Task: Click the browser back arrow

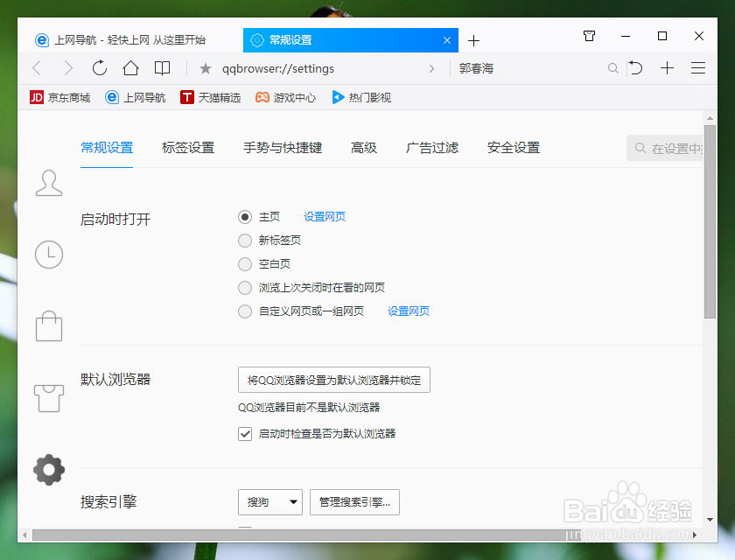Action: click(x=37, y=68)
